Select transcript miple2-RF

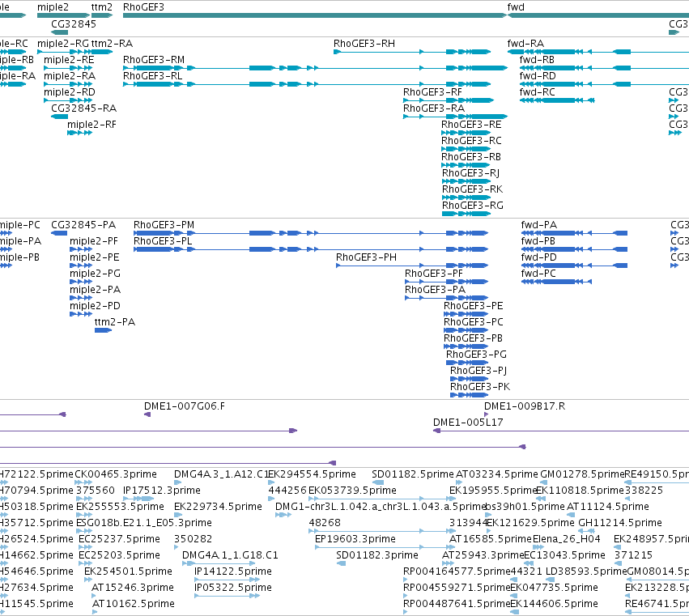point(91,125)
